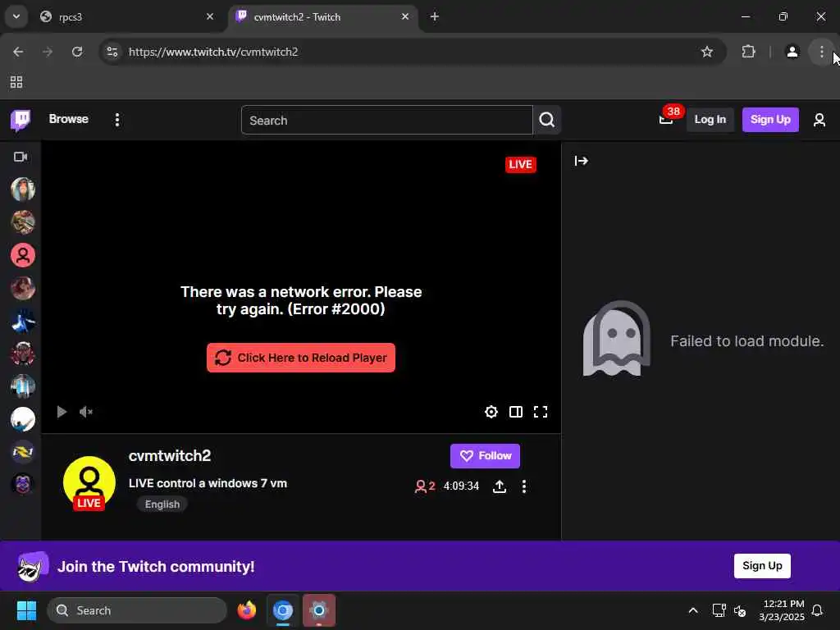Open the apps grid in bookmarks bar
Image resolution: width=840 pixels, height=630 pixels.
point(16,82)
